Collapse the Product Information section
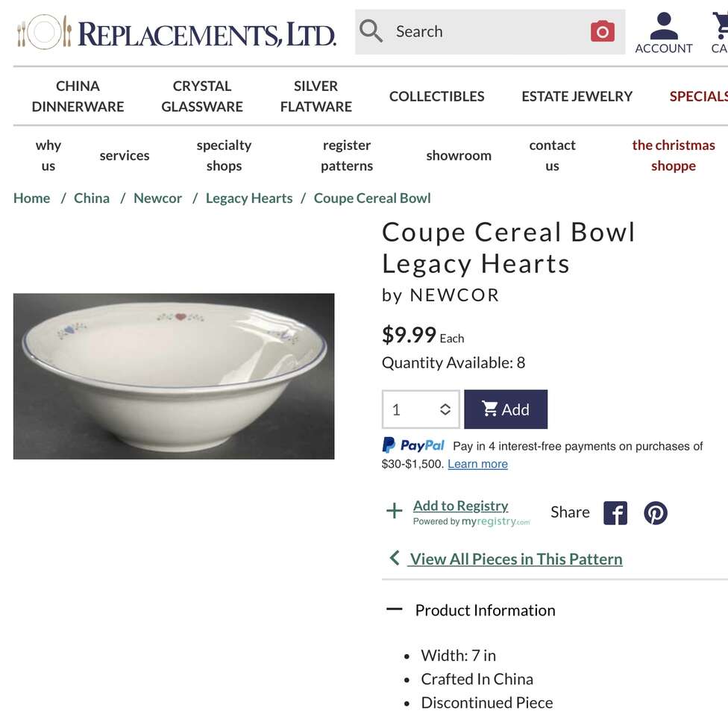The width and height of the screenshot is (728, 716). tap(394, 609)
